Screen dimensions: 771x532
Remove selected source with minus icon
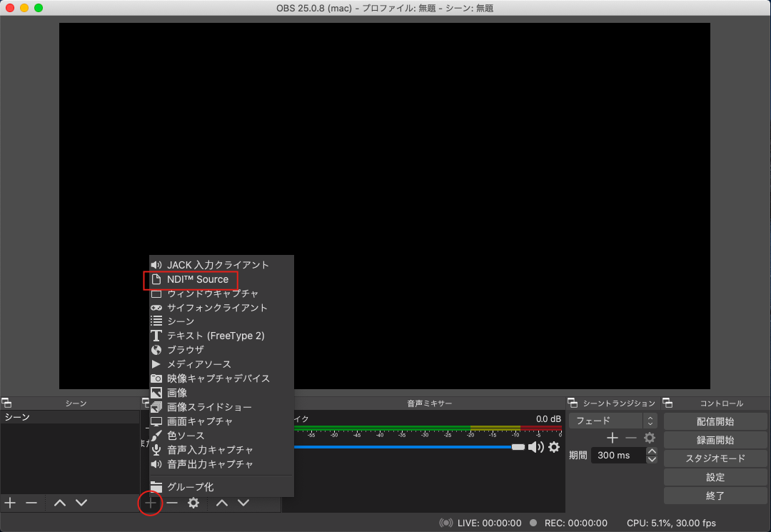[172, 503]
